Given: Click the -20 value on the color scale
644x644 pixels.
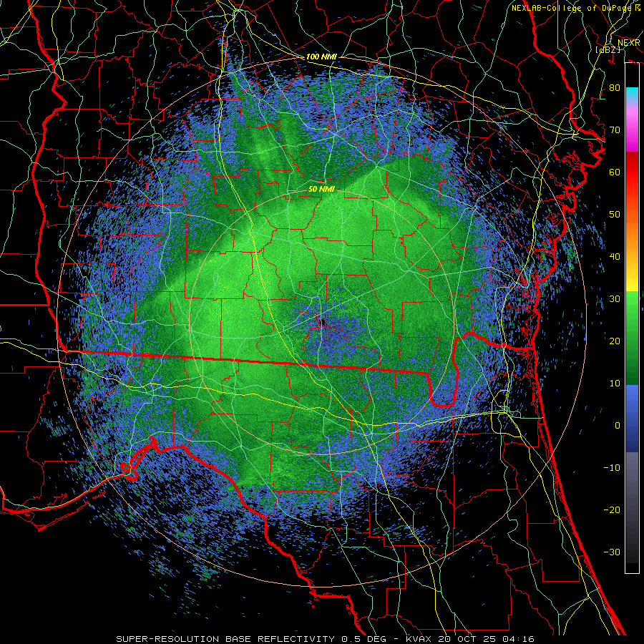Looking at the screenshot, I should [612, 510].
